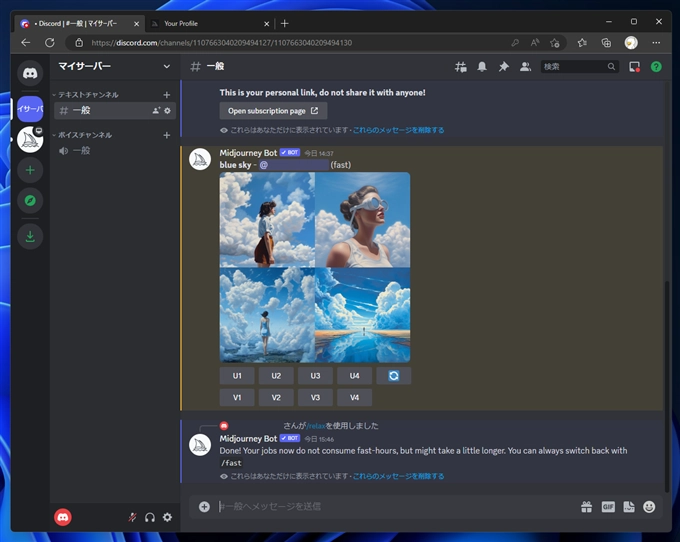Open emoji picker smiley icon
This screenshot has width=680, height=542.
pyautogui.click(x=649, y=506)
